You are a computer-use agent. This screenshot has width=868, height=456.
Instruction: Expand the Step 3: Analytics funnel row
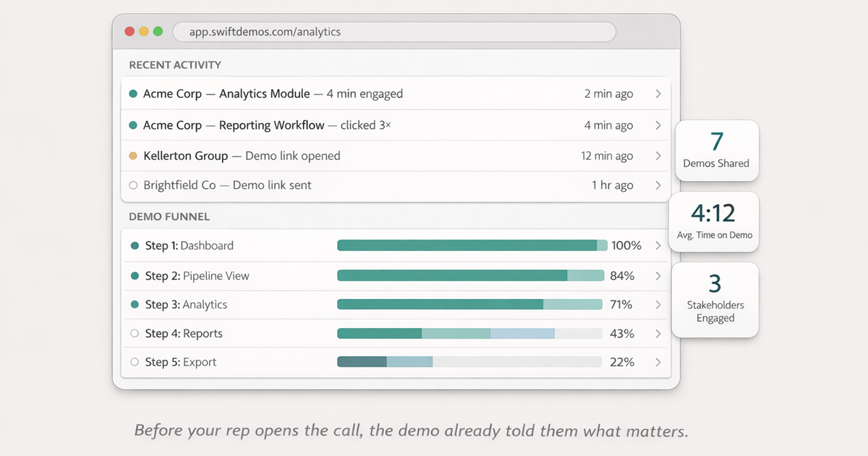(x=658, y=305)
